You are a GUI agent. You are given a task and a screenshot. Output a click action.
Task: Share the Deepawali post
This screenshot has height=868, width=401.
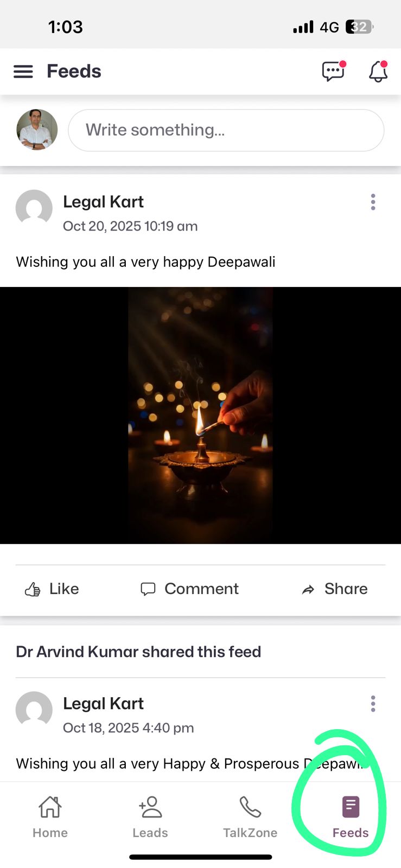tap(335, 589)
